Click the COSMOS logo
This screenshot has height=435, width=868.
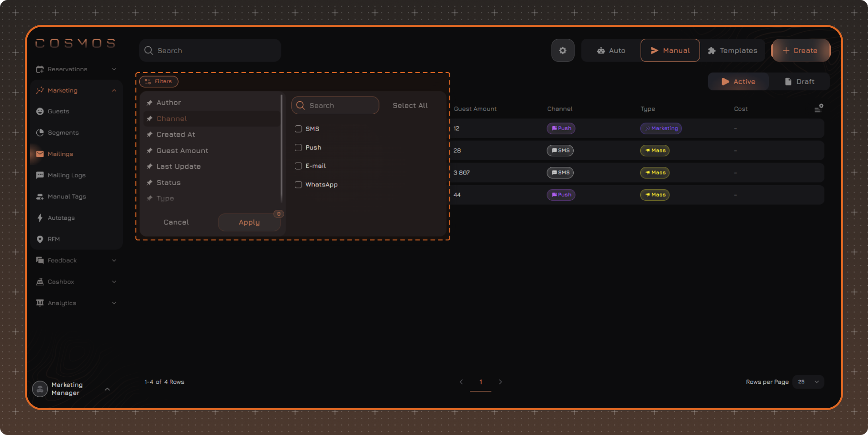point(76,43)
